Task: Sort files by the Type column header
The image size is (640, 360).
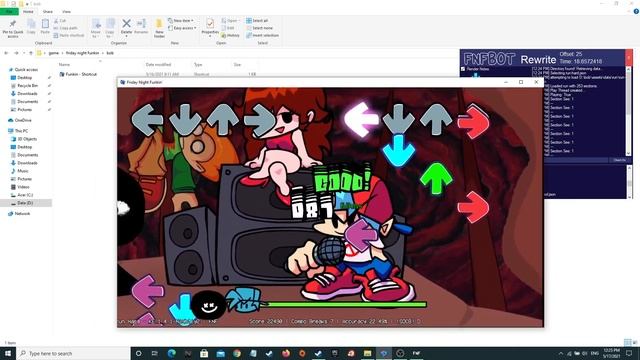Action: click(198, 64)
